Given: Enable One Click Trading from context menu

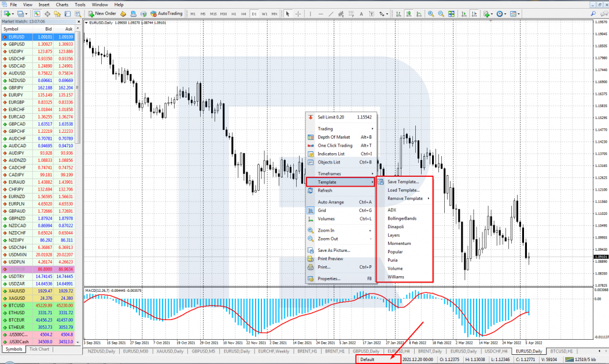Looking at the screenshot, I should [341, 146].
